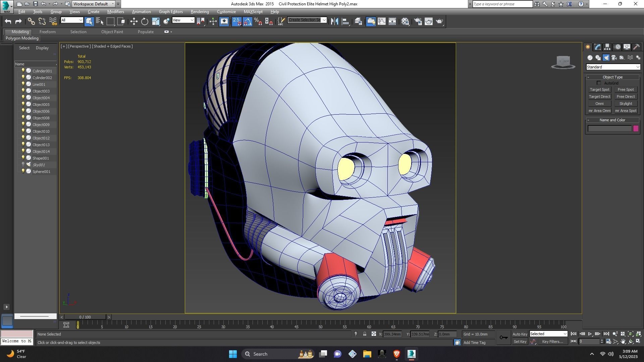
Task: Open the Utilities panel hammer icon
Action: tap(637, 47)
